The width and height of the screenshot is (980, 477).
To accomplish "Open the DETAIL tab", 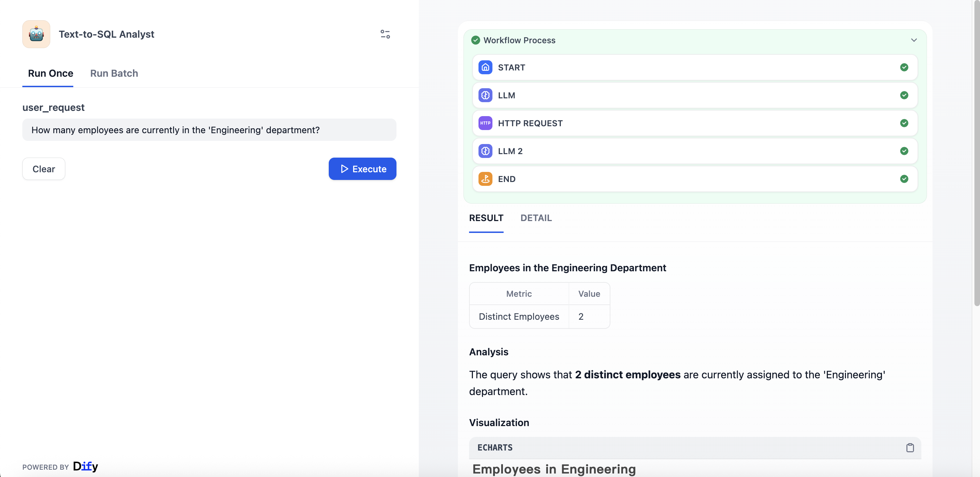I will click(x=536, y=218).
